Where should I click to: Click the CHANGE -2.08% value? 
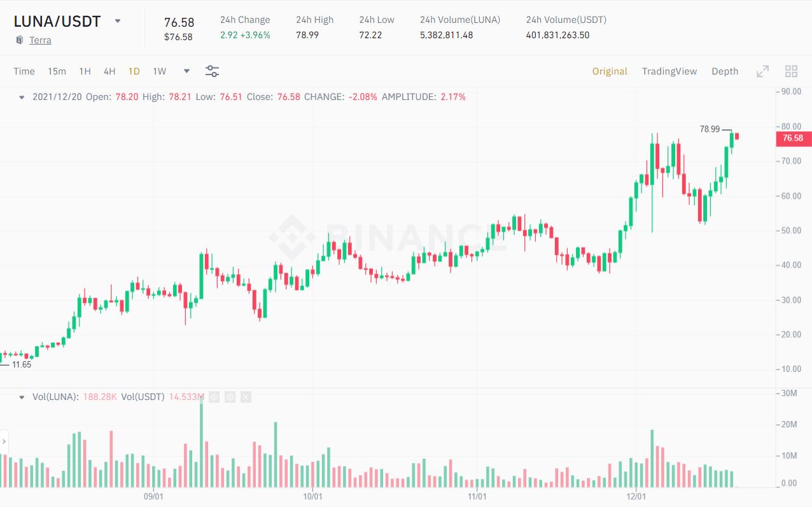[363, 97]
